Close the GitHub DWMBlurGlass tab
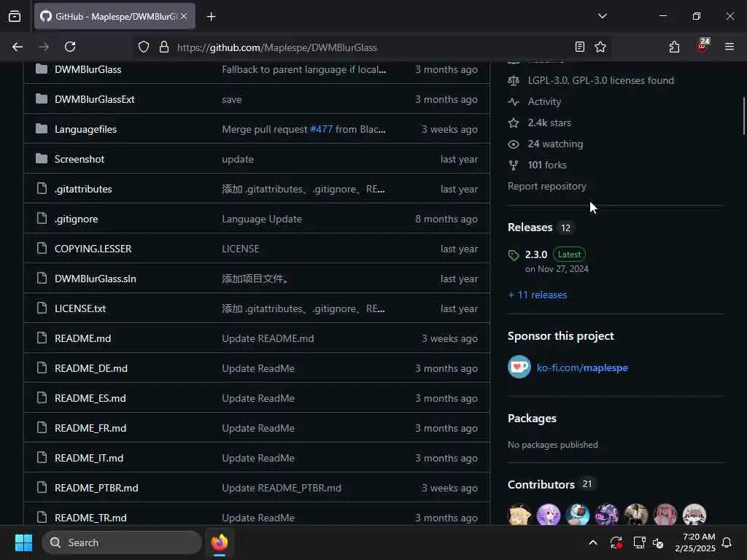This screenshot has height=560, width=747. 184,16
